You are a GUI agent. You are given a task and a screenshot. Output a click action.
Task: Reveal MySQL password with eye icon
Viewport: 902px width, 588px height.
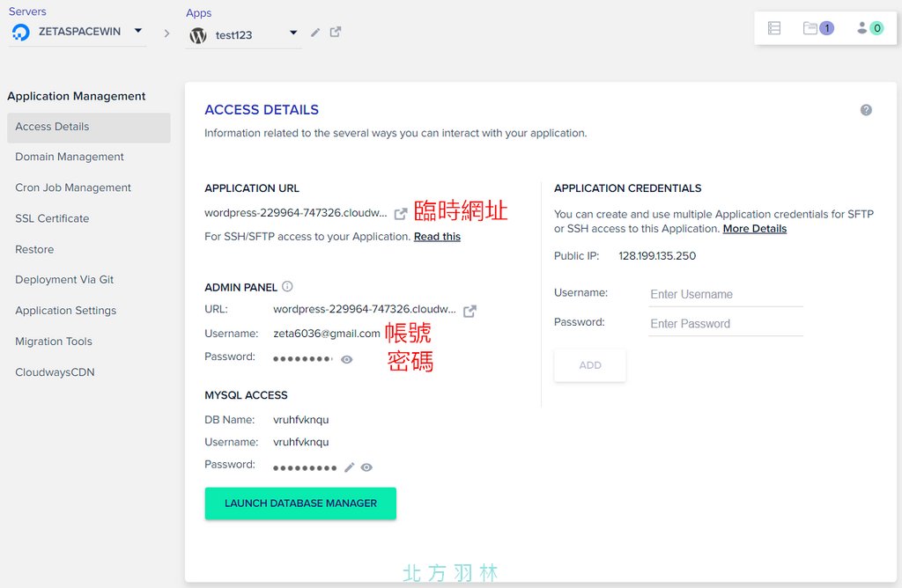pos(366,467)
